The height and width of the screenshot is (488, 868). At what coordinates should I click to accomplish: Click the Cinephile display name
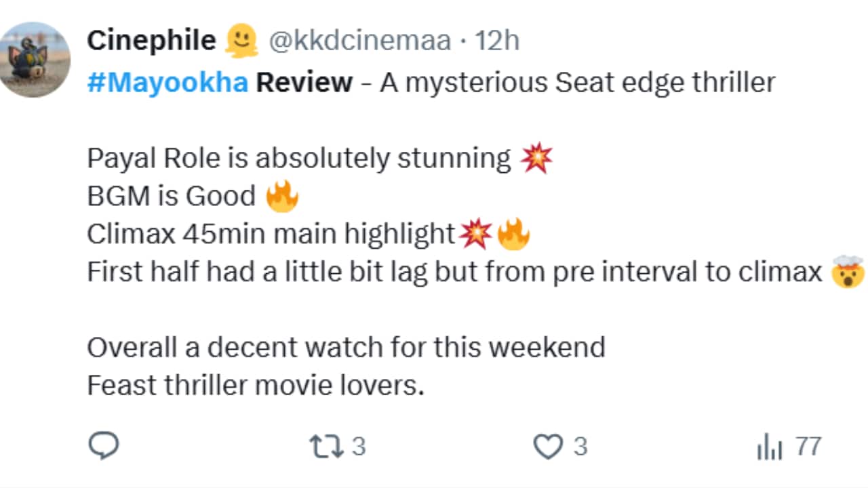coord(151,41)
